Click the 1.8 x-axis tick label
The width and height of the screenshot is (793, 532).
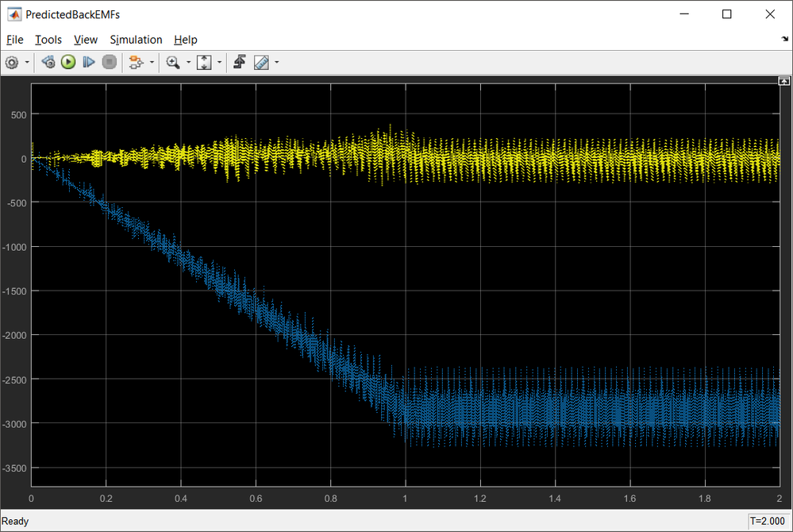pos(705,499)
